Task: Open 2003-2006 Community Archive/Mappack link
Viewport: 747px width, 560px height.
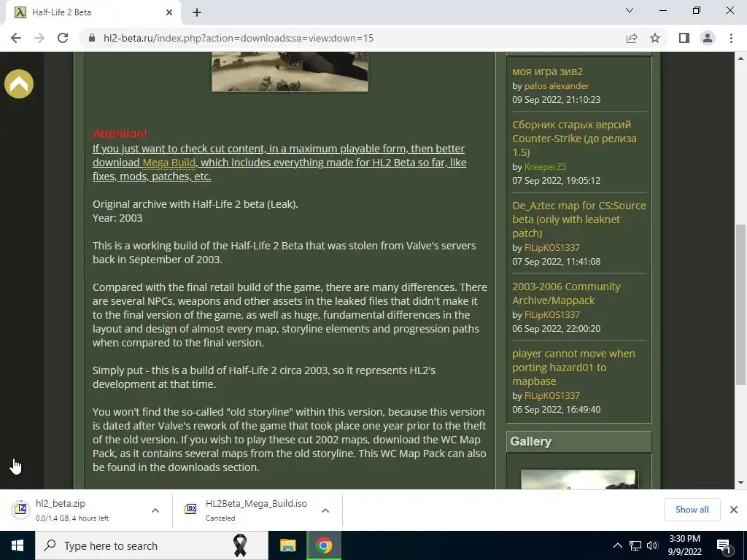Action: (566, 293)
